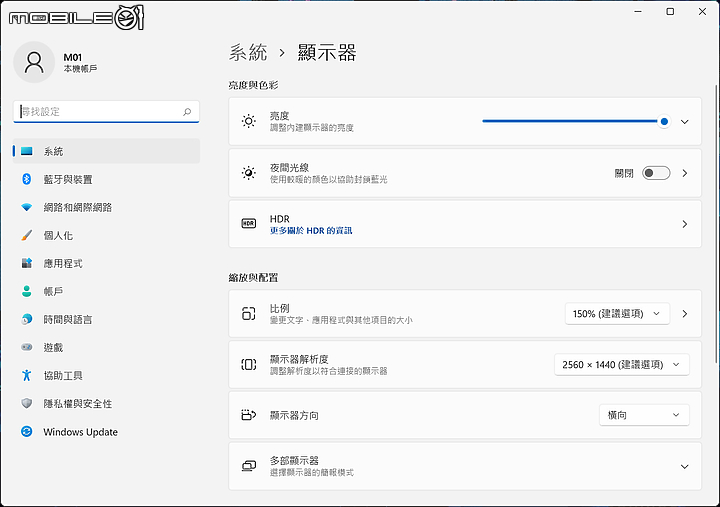This screenshot has width=720, height=507.
Task: Open night light settings arrow
Action: coord(685,173)
